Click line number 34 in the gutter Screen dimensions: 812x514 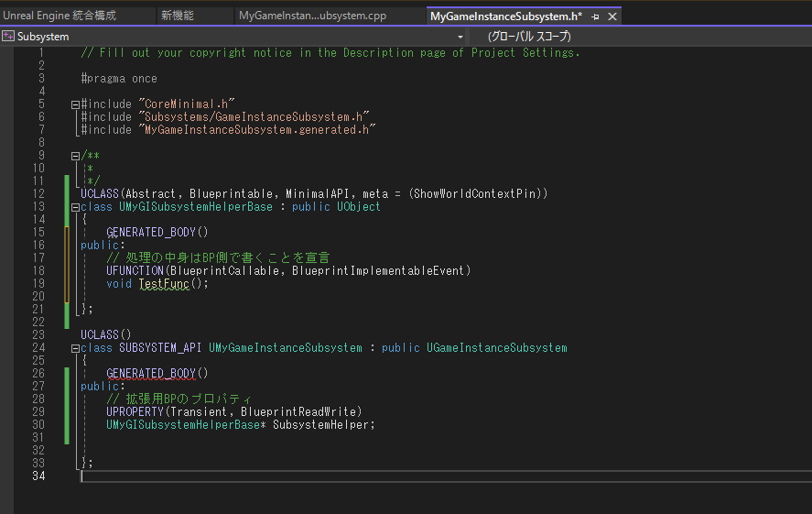pos(38,476)
